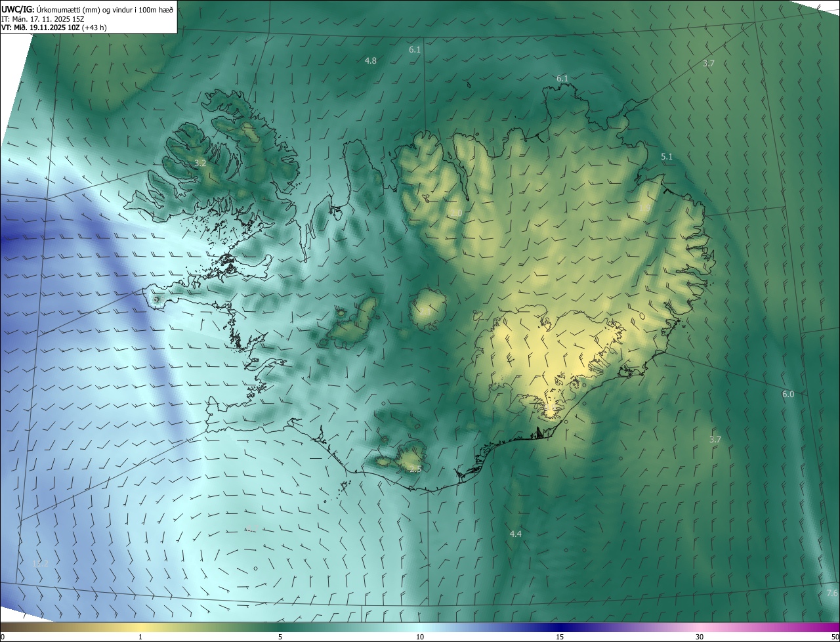Click the 4.4 value south of Iceland
The width and height of the screenshot is (840, 642).
click(516, 534)
